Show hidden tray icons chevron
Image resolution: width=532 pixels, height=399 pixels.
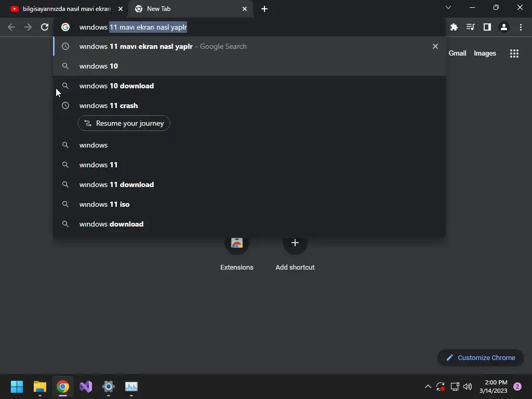428,387
